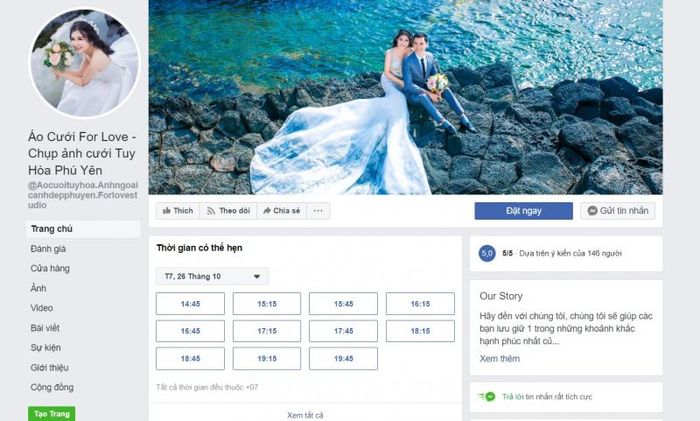Click the Gửi tin nhắn messenger button
The height and width of the screenshot is (421, 700).
point(618,211)
